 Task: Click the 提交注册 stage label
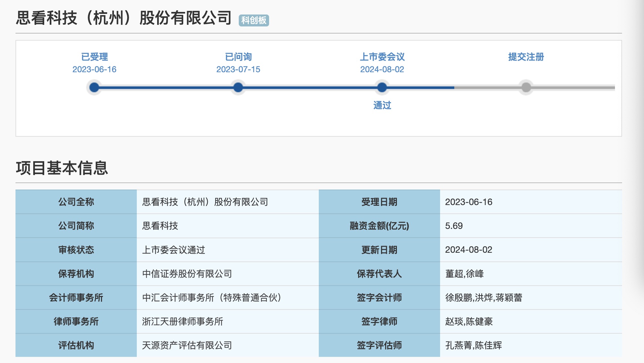(x=526, y=57)
